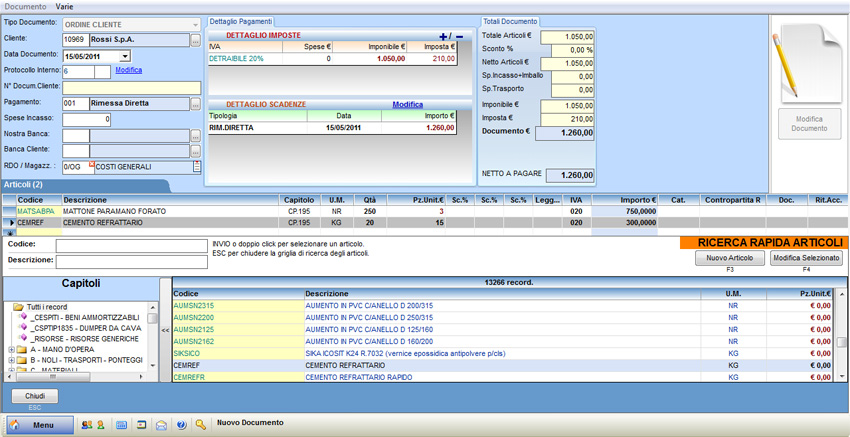This screenshot has height=437, width=850.
Task: Click Modifica link next to Protocollo Interno
Action: (128, 71)
